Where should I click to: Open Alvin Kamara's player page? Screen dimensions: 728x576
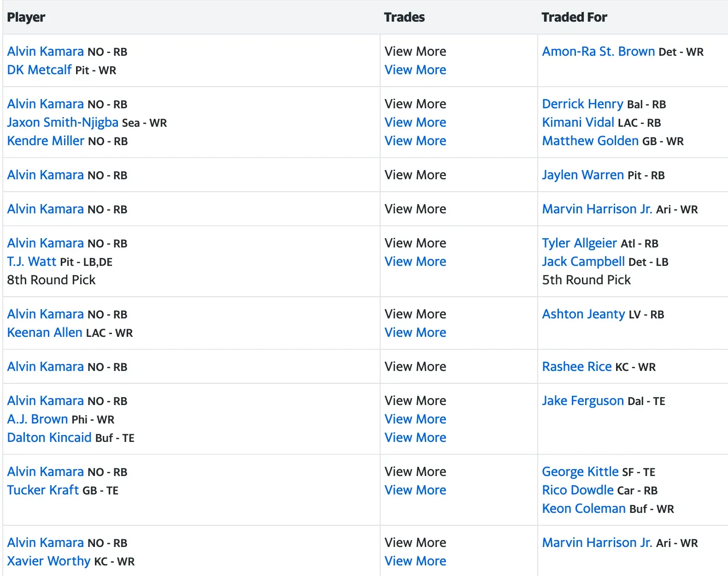click(x=45, y=51)
